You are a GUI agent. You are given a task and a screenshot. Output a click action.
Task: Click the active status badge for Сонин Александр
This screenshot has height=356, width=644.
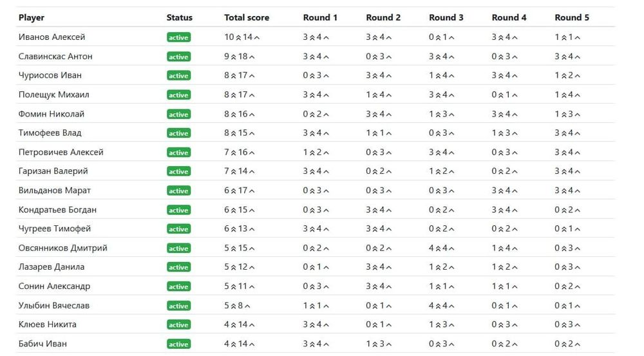[x=178, y=286]
